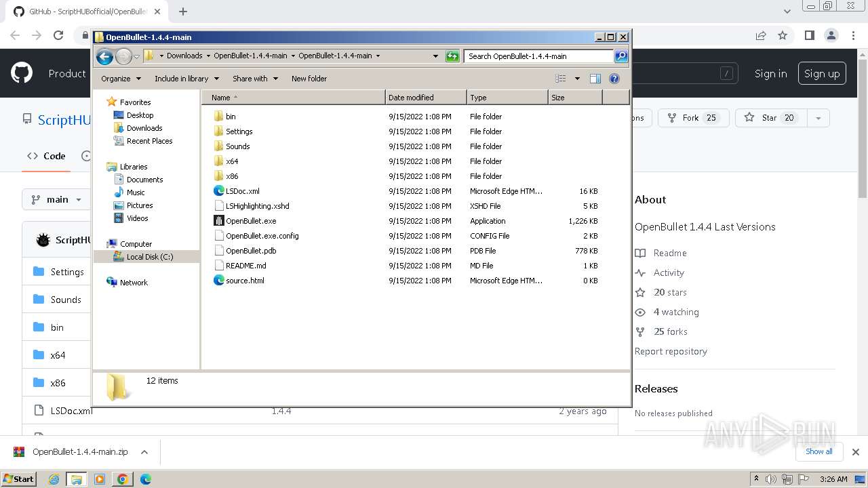Click Chrome icon in taskbar
This screenshot has width=868, height=488.
[x=122, y=479]
